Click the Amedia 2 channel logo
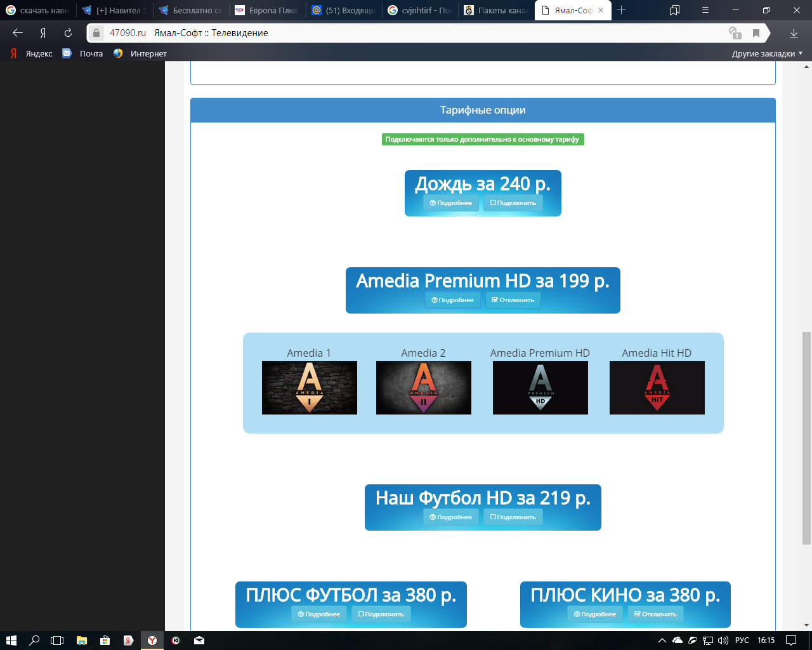Screen dimensions: 812x650 (x=424, y=388)
